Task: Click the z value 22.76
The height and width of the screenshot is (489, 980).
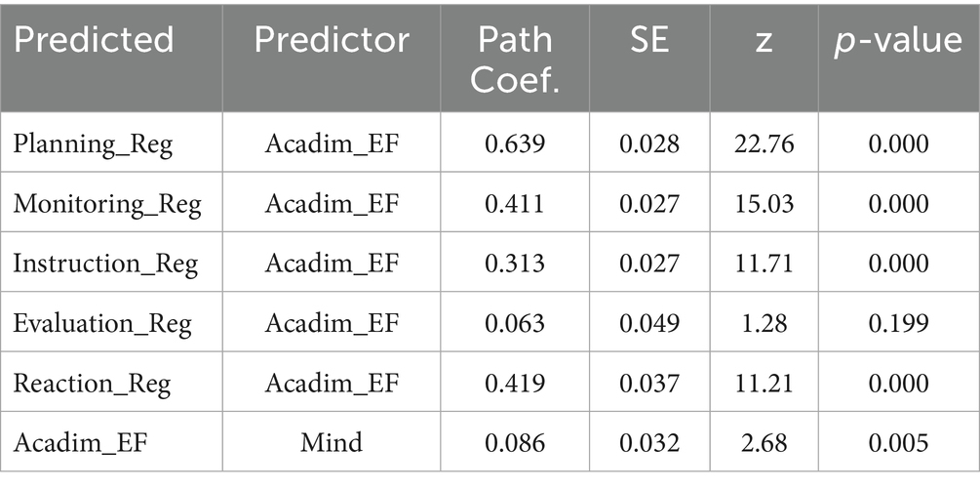Action: tap(764, 144)
